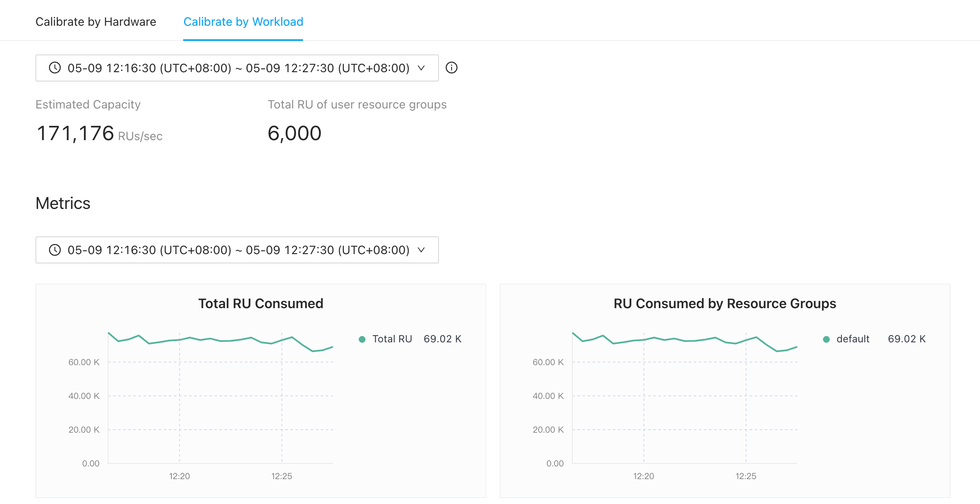980x504 pixels.
Task: Open the Metrics time range selector
Action: coord(237,250)
